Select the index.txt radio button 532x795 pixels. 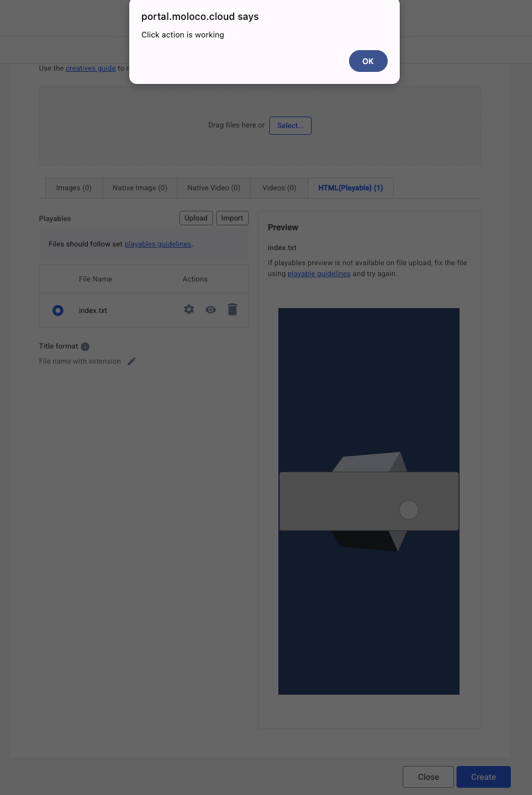58,311
